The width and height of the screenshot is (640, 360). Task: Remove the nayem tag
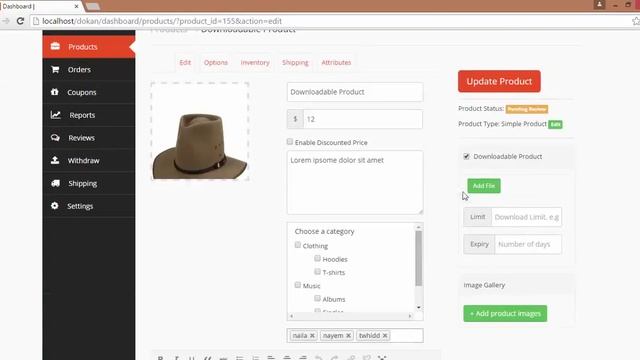pos(348,336)
